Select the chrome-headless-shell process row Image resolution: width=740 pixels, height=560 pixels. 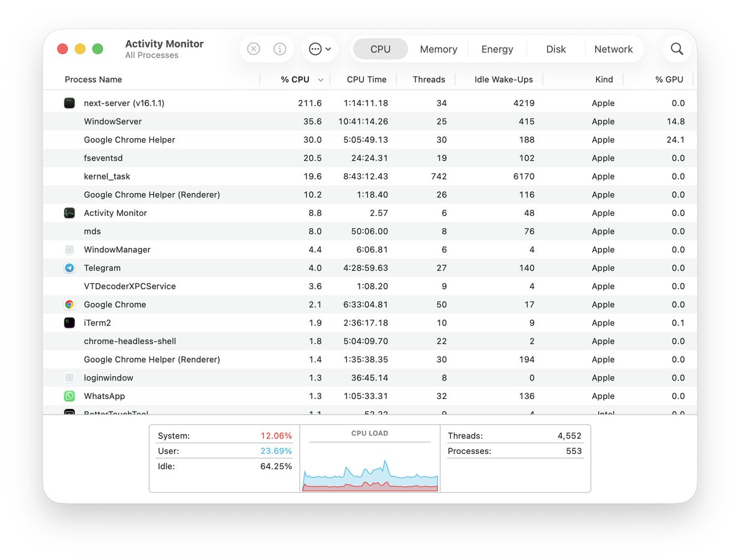pyautogui.click(x=370, y=341)
